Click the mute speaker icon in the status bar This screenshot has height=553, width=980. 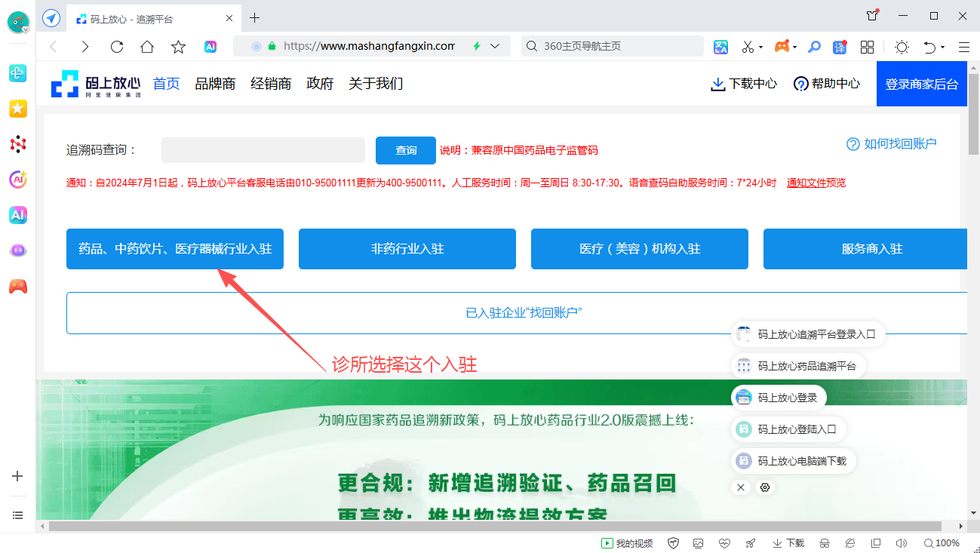pyautogui.click(x=901, y=543)
